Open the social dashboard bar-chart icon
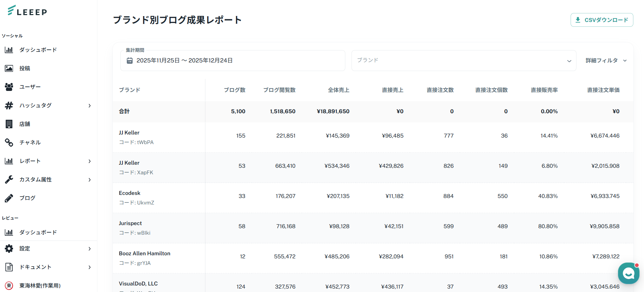Image resolution: width=644 pixels, height=292 pixels. 9,50
